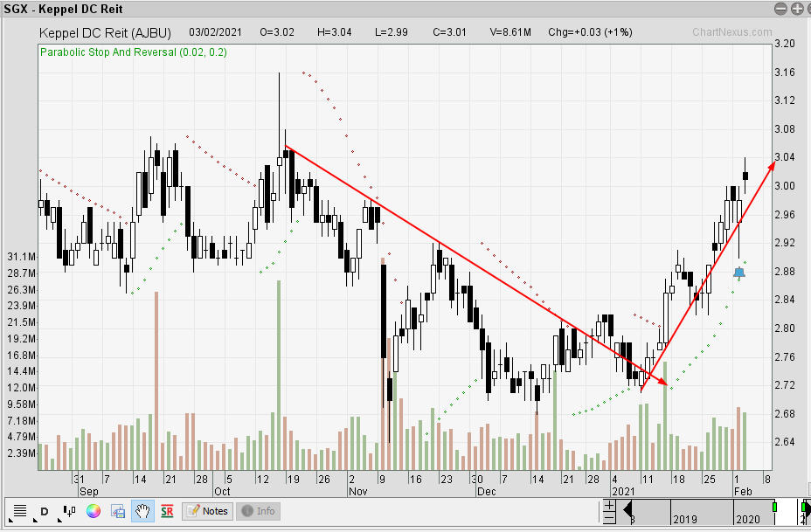Screen dimensions: 811x532
Task: Toggle the Hand pan tool
Action: (141, 511)
